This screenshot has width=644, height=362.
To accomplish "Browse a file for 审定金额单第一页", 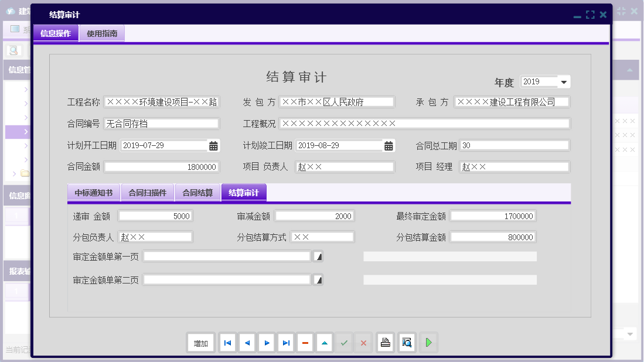I will [x=318, y=256].
